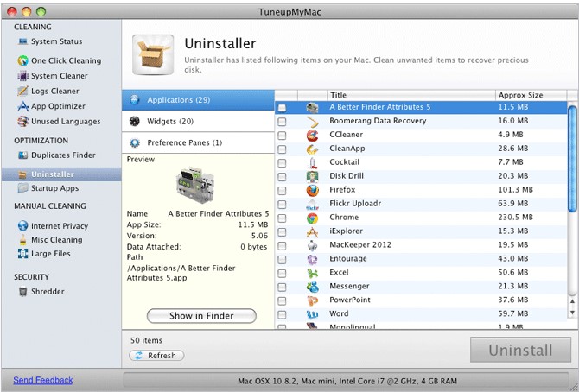This screenshot has width=579, height=392.
Task: Tick the Word checkbox
Action: click(282, 314)
